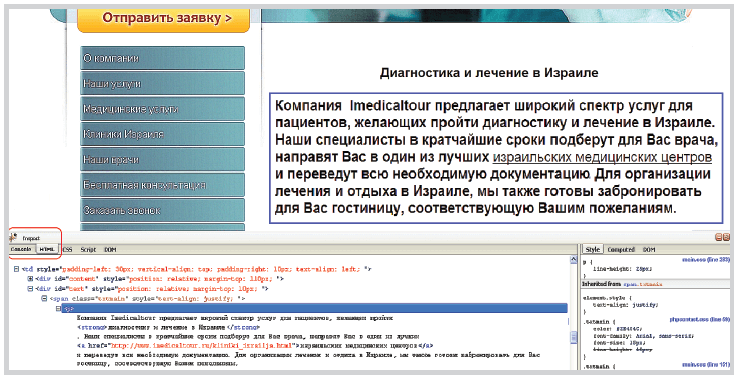This screenshot has height=378, width=736.
Task: Open the Console tab in Firebug
Action: pos(20,249)
